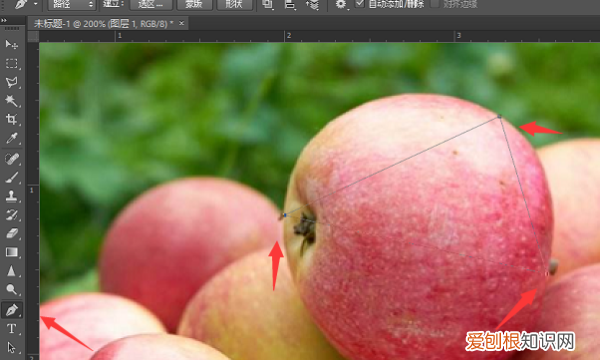Viewport: 600px width, 360px height.
Task: Click the ruler origin corner box
Action: click(x=33, y=36)
